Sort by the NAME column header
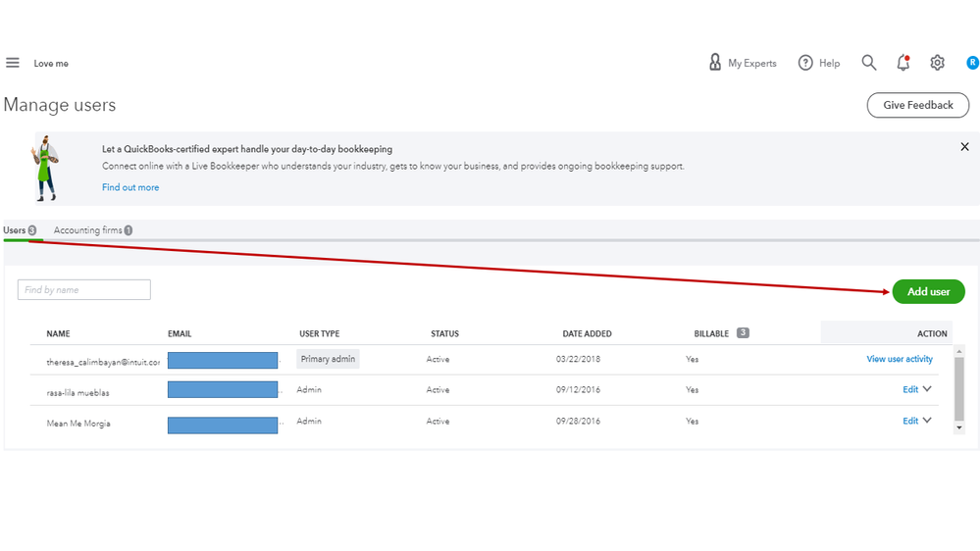 coord(58,333)
